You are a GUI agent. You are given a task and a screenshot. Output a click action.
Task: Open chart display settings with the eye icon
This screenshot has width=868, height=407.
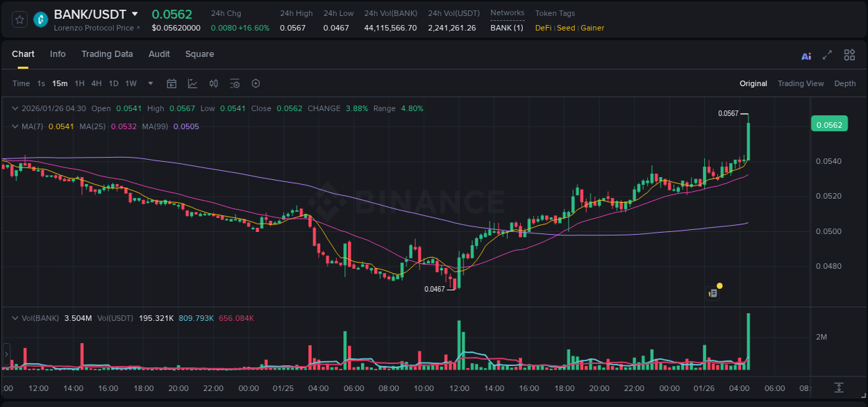click(235, 83)
